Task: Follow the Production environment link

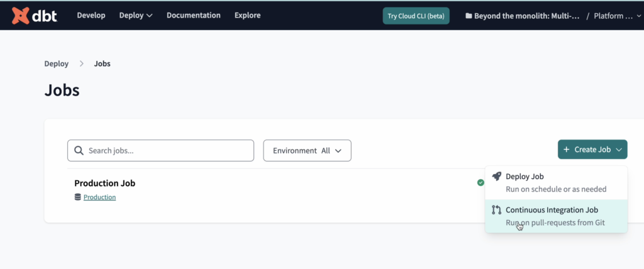Action: (99, 197)
